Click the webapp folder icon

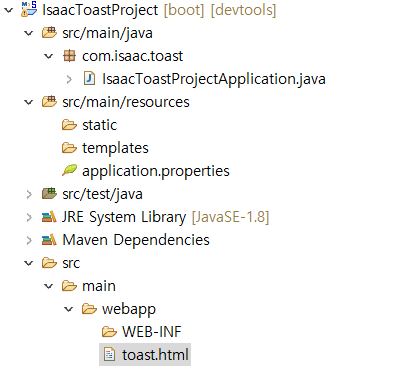point(89,309)
